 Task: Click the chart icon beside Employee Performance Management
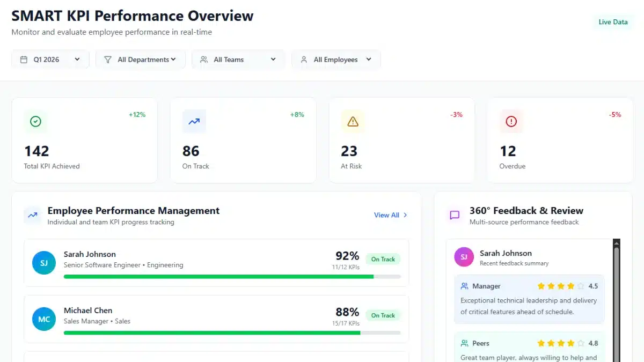point(32,215)
